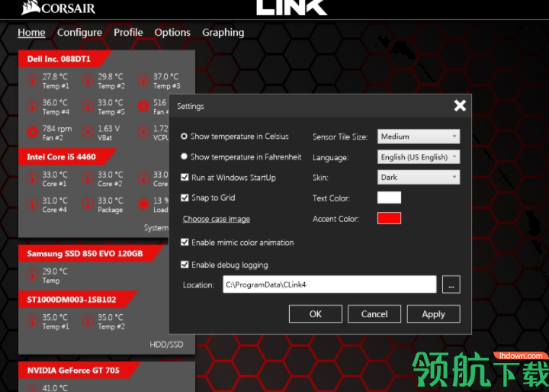Browse for log location with the ... button
This screenshot has width=549, height=392.
click(451, 284)
